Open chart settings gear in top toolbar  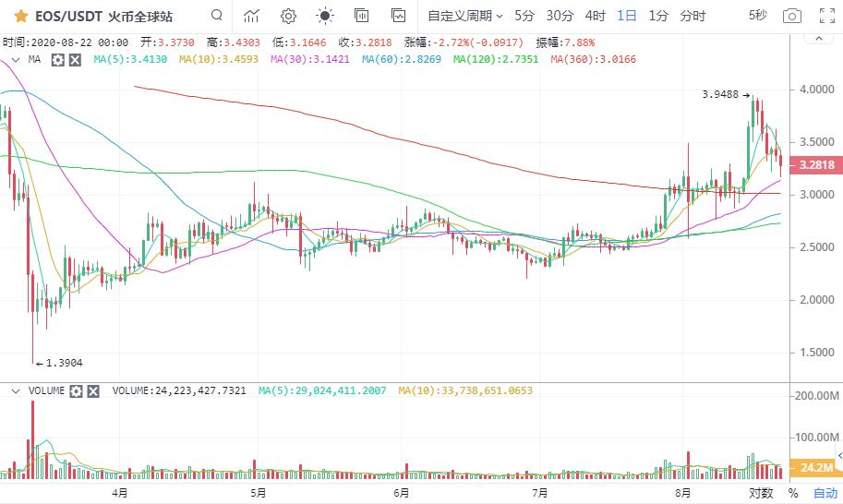click(288, 16)
